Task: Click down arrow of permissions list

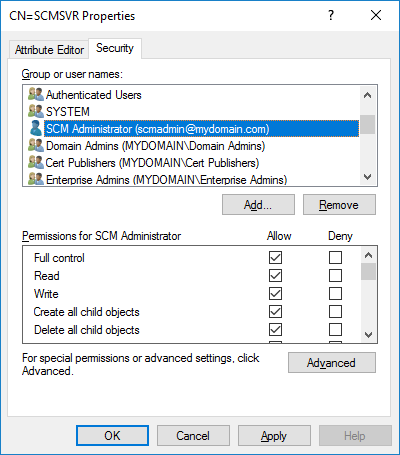Action: [x=368, y=334]
